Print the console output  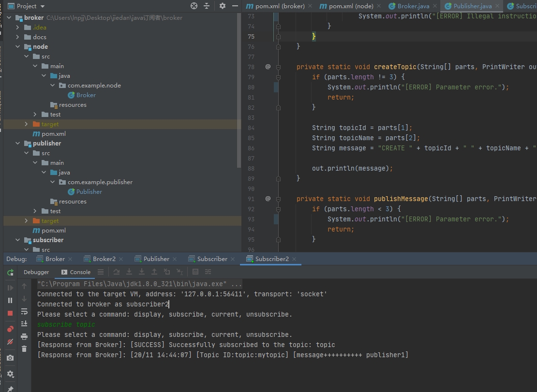24,336
